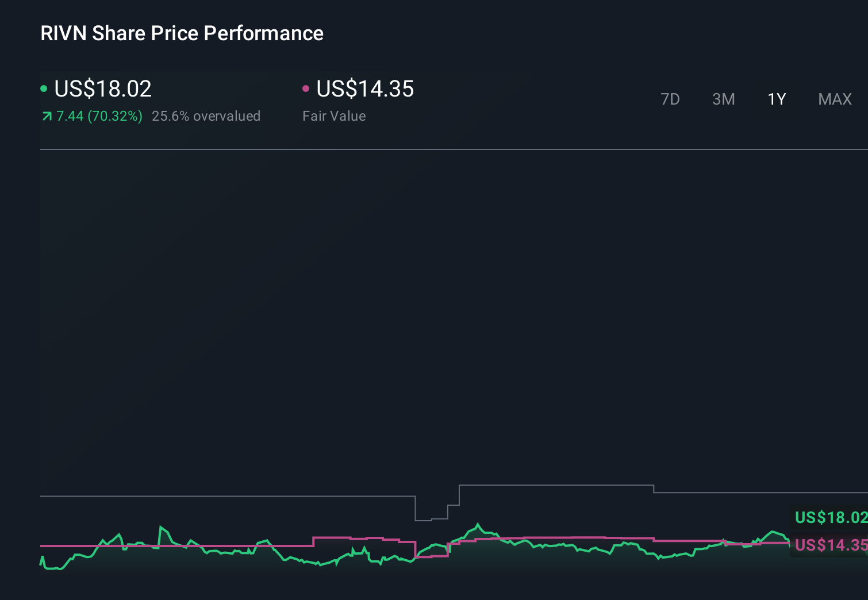Switch to the 7D time range
868x600 pixels.
coord(670,99)
